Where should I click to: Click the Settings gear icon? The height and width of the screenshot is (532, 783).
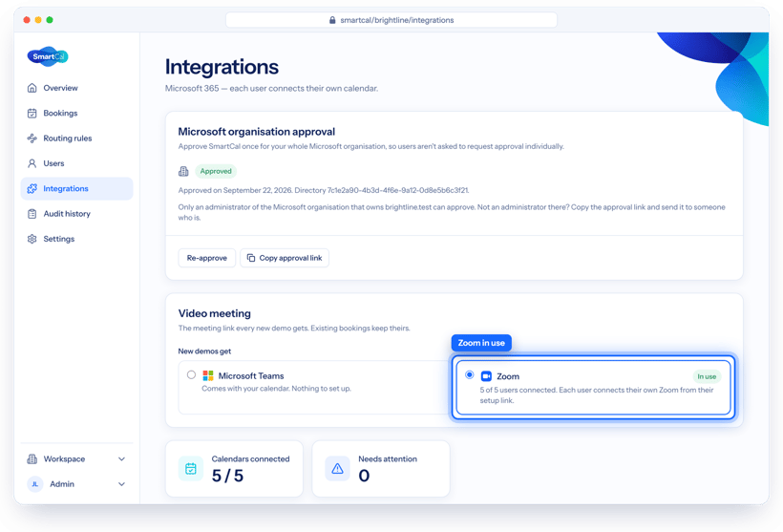click(x=32, y=239)
